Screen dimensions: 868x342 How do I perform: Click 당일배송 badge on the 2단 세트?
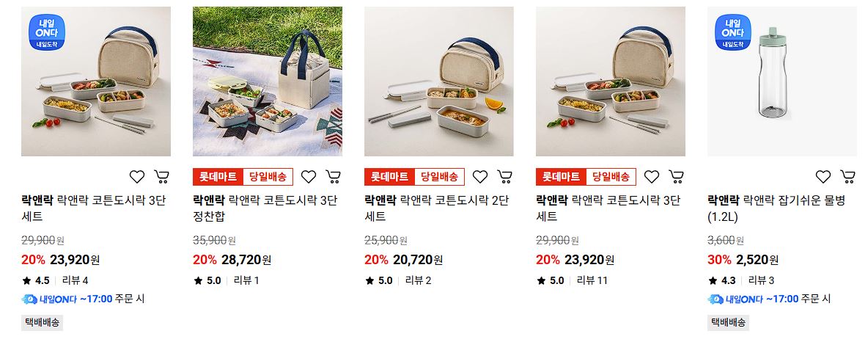pyautogui.click(x=440, y=177)
